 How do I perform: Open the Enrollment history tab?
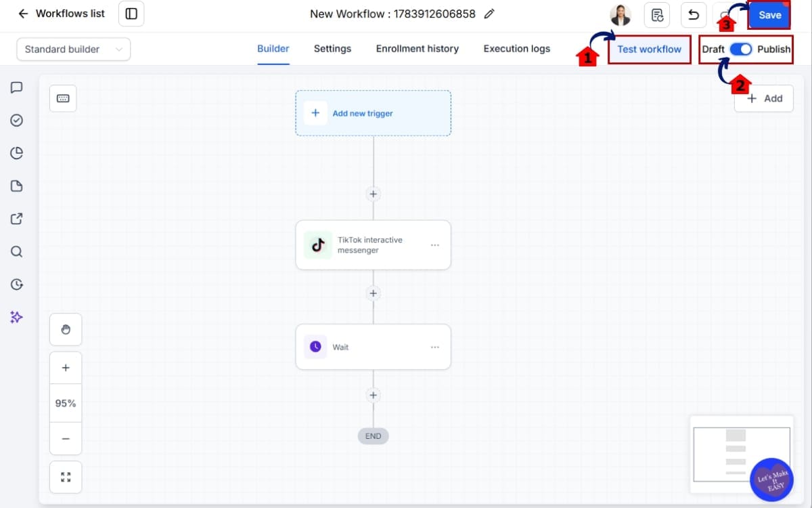click(418, 49)
